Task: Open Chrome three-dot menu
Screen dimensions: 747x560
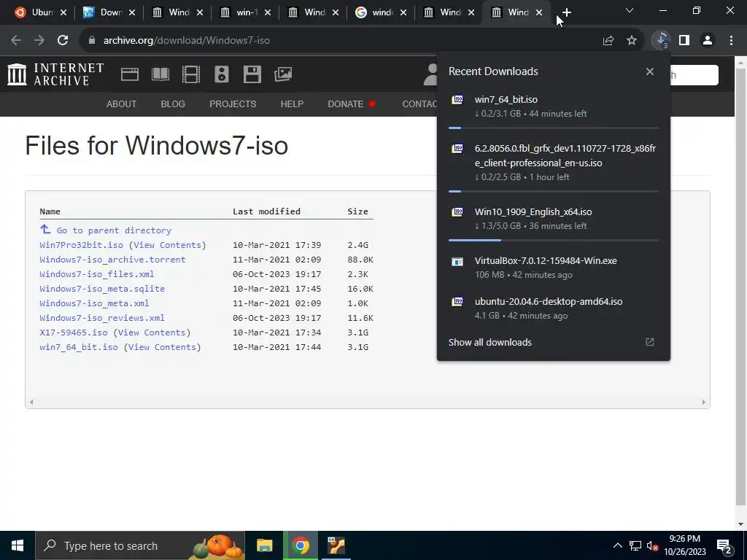Action: pos(731,41)
